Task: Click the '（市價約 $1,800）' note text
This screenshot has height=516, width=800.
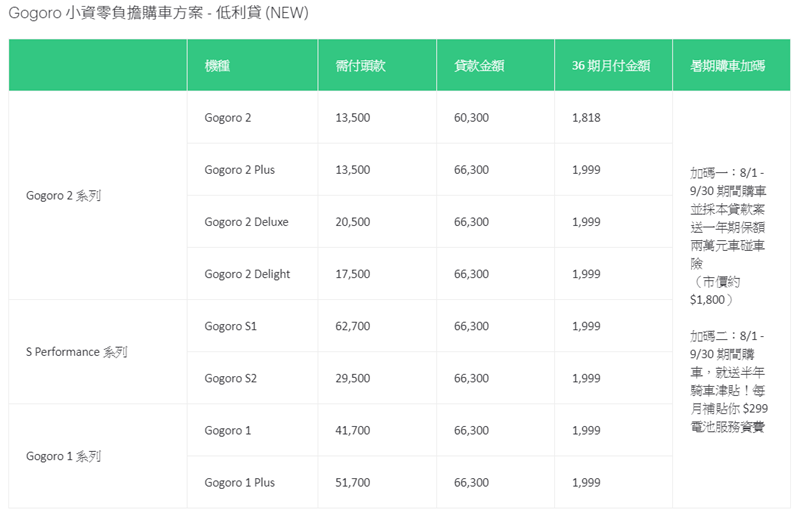Action: click(x=715, y=290)
